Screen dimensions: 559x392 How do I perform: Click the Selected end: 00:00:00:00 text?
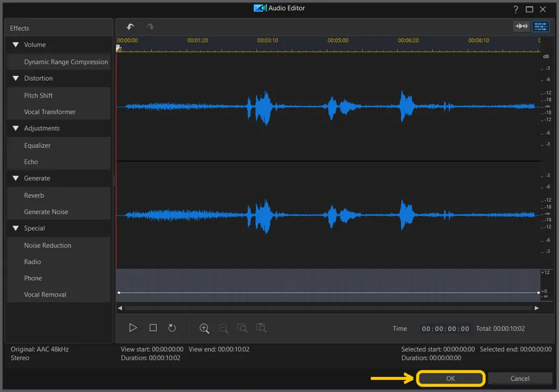(x=515, y=349)
